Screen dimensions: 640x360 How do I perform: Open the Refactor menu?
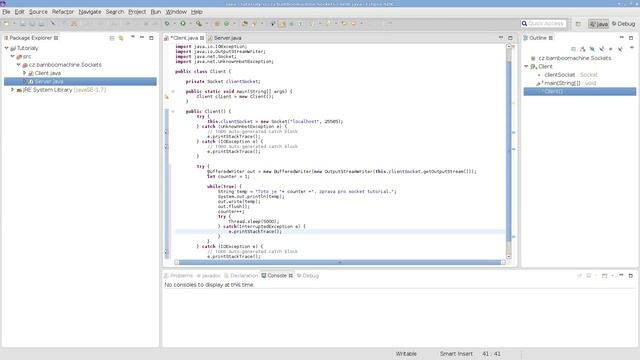(62, 12)
